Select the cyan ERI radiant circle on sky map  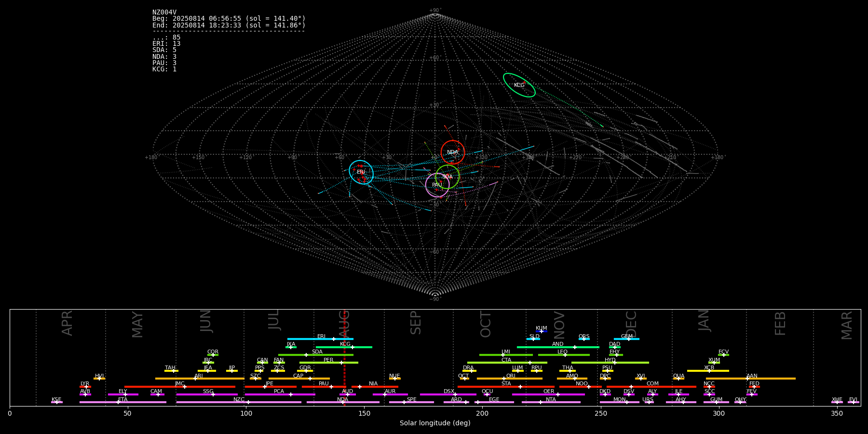(361, 172)
